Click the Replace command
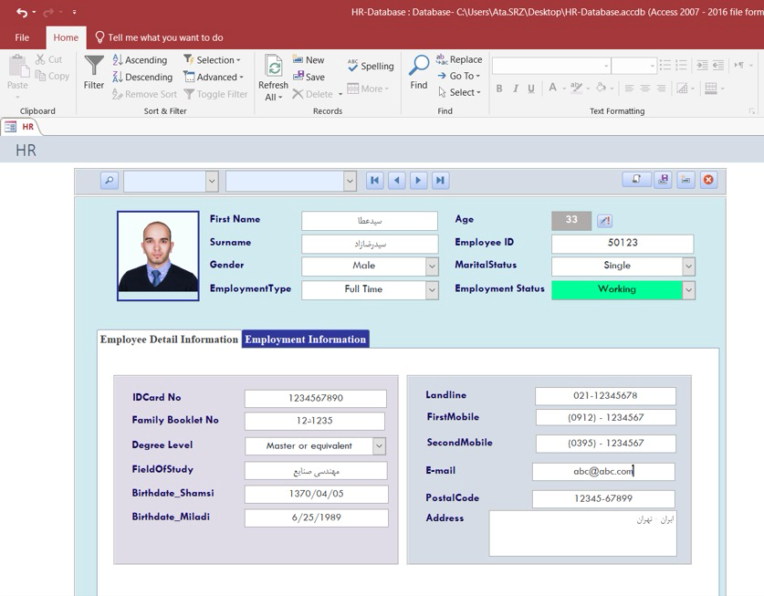Viewport: 764px width, 596px height. click(459, 59)
